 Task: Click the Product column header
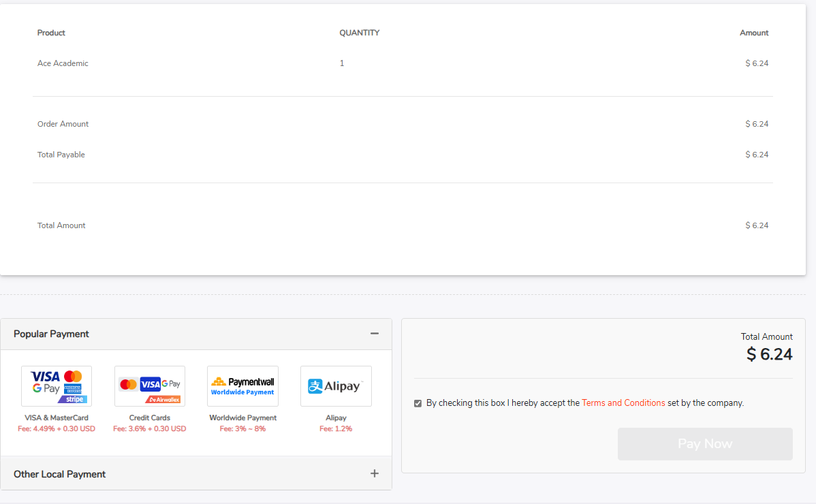pyautogui.click(x=51, y=33)
